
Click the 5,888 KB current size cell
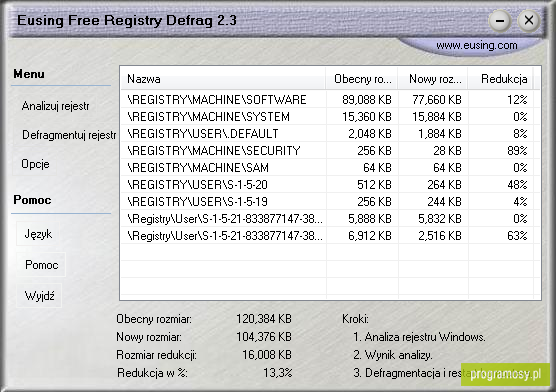click(x=370, y=219)
